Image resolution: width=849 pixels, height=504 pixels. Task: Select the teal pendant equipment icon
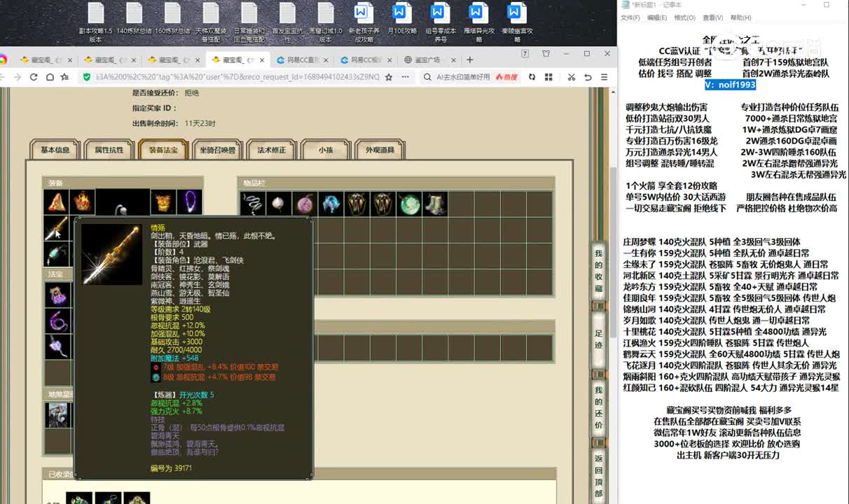(56, 254)
